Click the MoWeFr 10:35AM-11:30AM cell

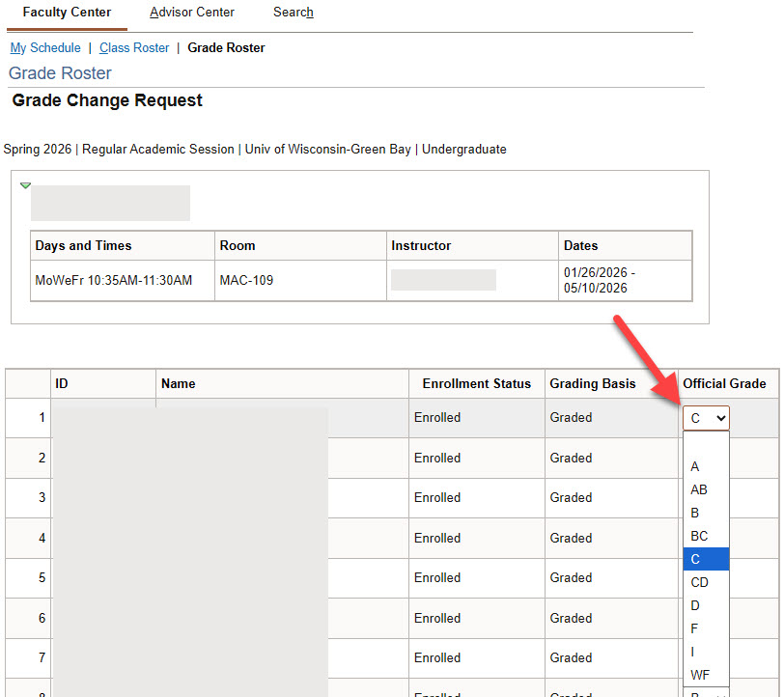tap(123, 281)
